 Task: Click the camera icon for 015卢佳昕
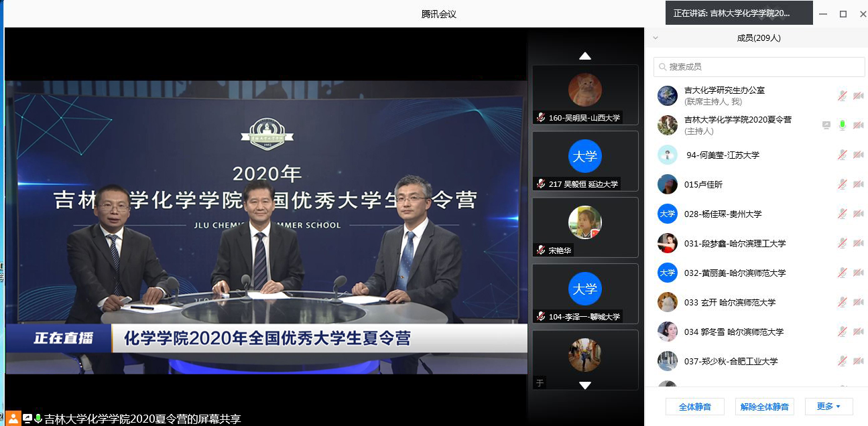(x=858, y=184)
